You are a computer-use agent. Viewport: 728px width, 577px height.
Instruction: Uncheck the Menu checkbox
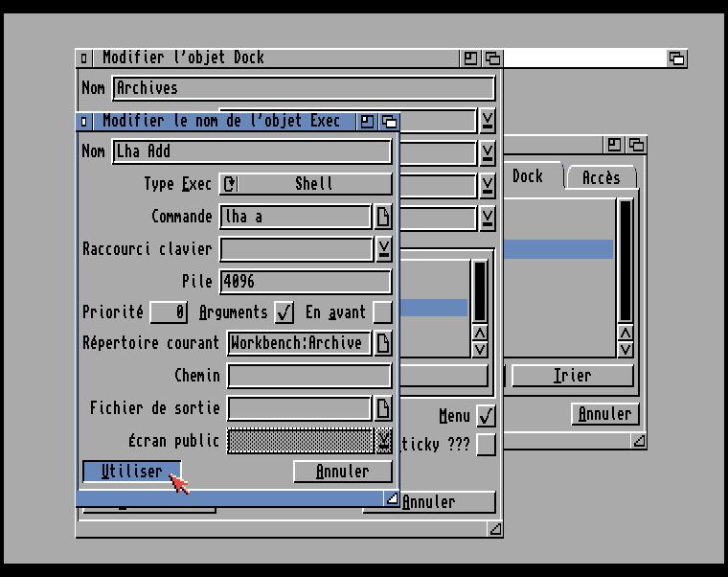(x=486, y=416)
